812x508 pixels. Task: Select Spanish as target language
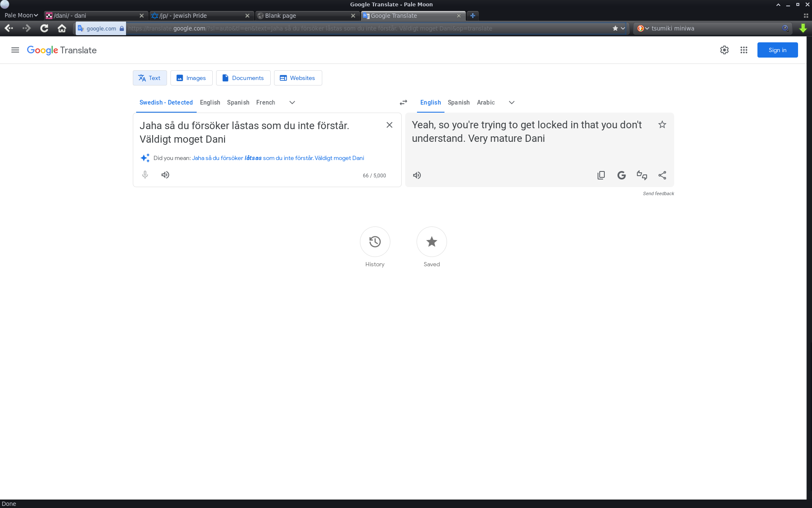[458, 102]
